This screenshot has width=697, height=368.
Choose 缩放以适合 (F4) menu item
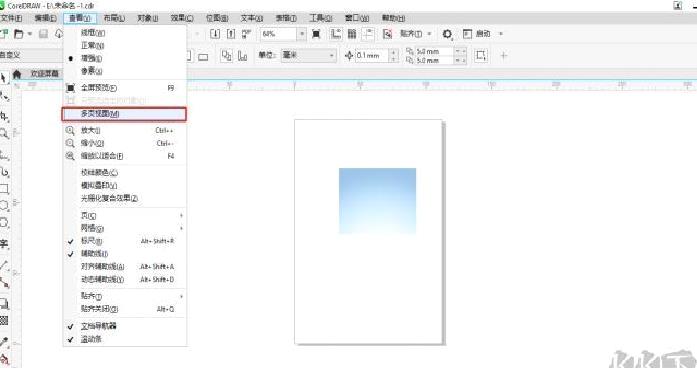click(x=124, y=156)
